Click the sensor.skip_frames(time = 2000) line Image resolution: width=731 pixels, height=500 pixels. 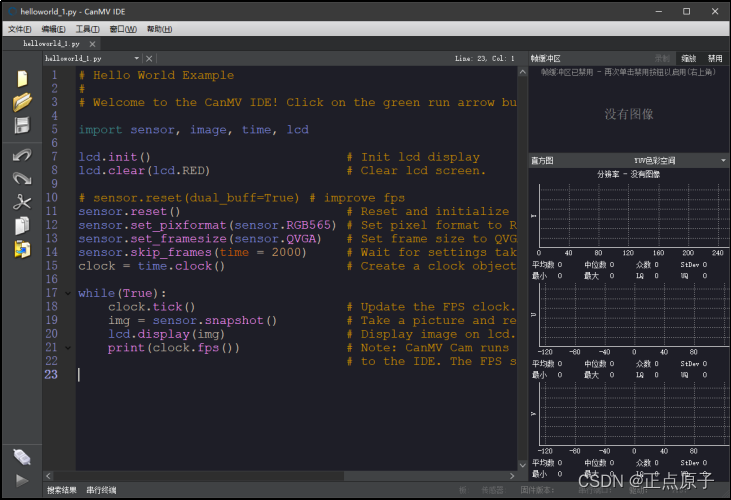click(x=193, y=252)
